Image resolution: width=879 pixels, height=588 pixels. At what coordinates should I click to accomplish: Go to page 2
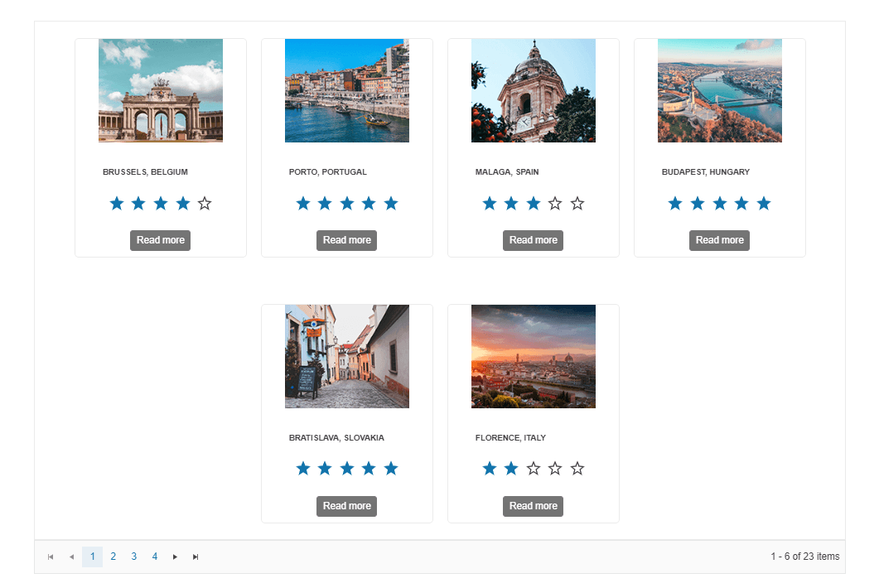tap(113, 557)
